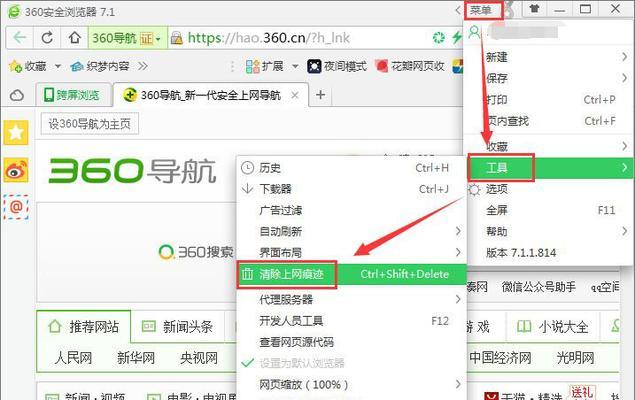Select 推荐网站 page tab
This screenshot has height=400, width=635.
click(x=84, y=327)
